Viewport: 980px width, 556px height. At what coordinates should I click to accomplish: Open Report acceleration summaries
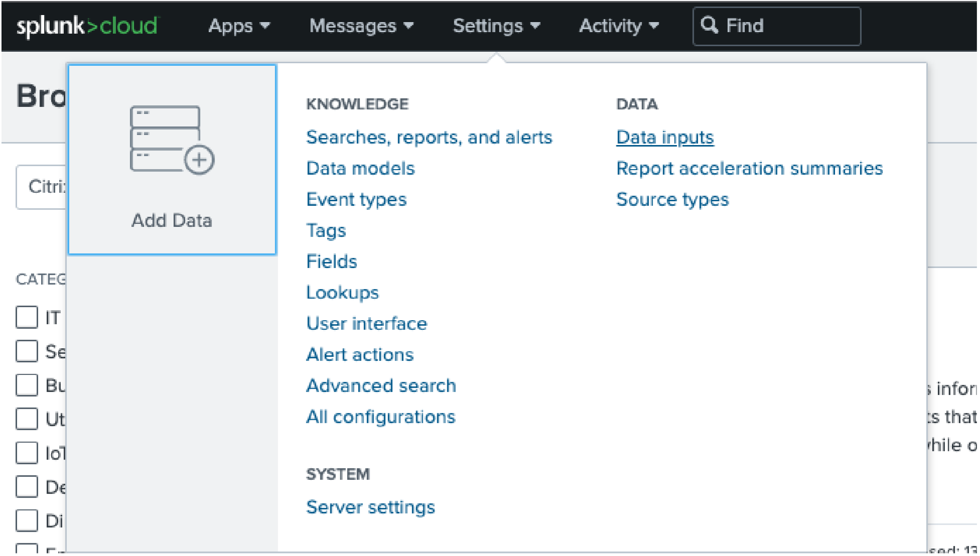point(749,169)
